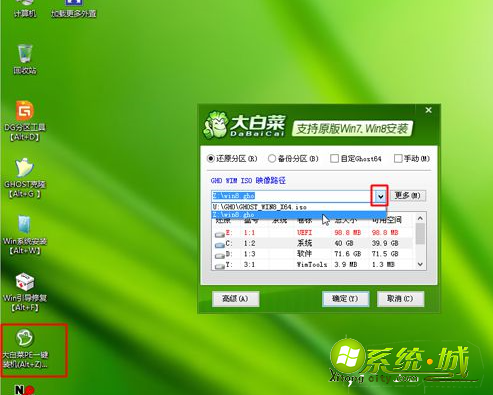Launch Win引导修复 (Alt+F) icon
Screen dimensions: 493x395
pyautogui.click(x=25, y=292)
